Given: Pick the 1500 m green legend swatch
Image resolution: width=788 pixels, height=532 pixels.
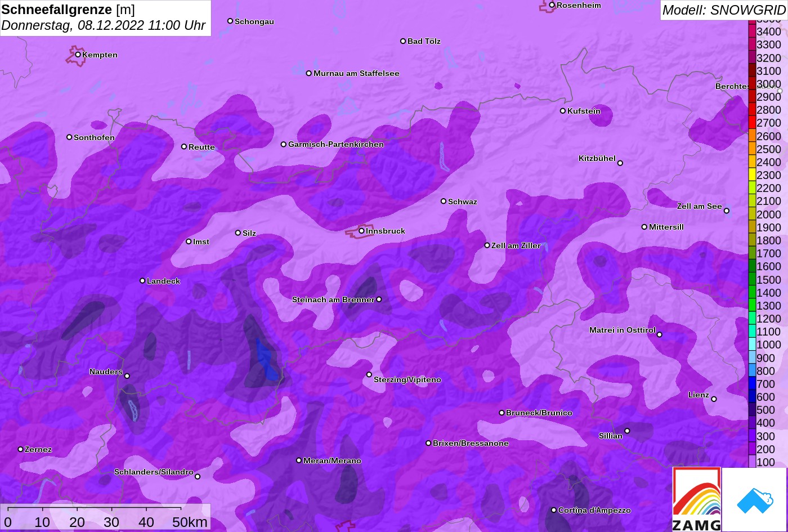Looking at the screenshot, I should click(752, 279).
